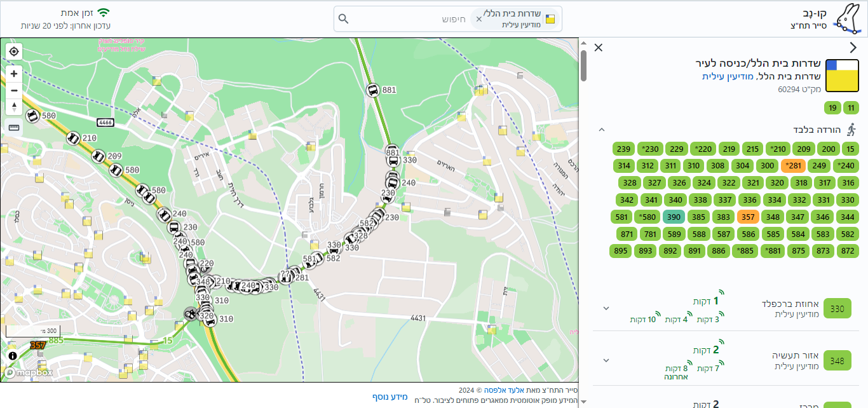Select route chip 15 in grid

[851, 149]
